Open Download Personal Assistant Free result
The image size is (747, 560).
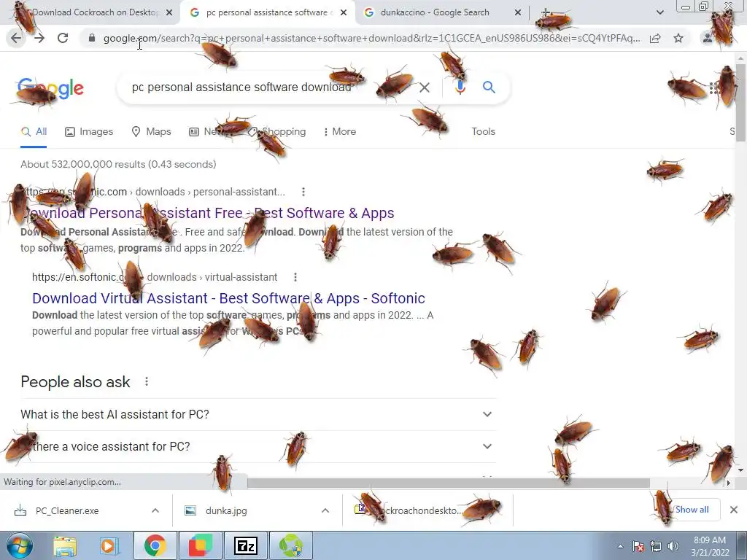pyautogui.click(x=208, y=213)
